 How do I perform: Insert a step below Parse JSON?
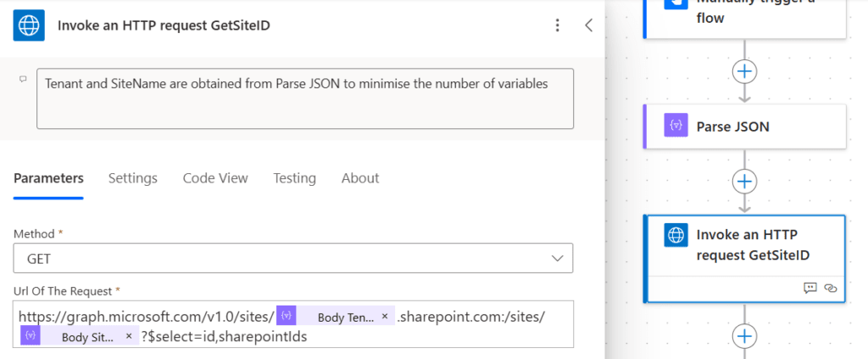(744, 181)
